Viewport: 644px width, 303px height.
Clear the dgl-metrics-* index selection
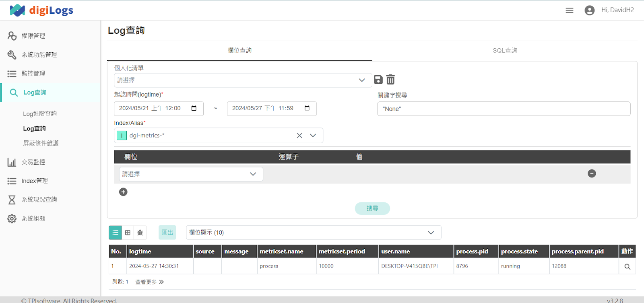click(299, 136)
